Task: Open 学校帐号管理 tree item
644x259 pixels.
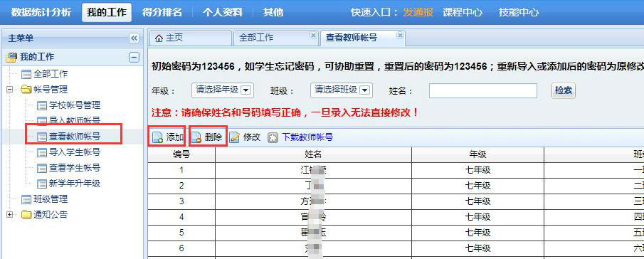Action: click(75, 105)
